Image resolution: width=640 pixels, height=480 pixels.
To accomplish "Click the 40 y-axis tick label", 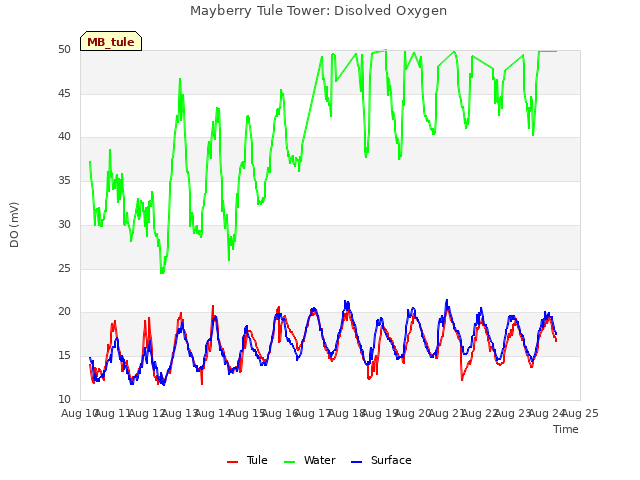I will pos(64,137).
